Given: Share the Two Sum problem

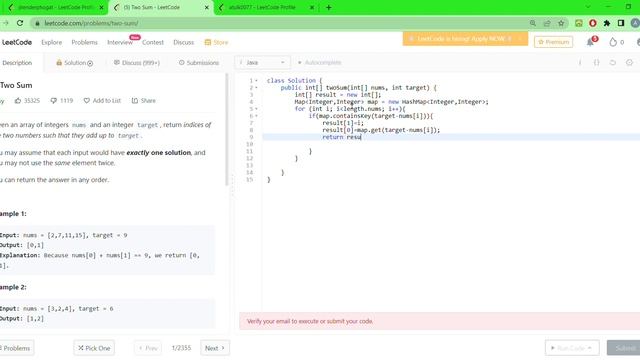Looking at the screenshot, I should (x=144, y=100).
